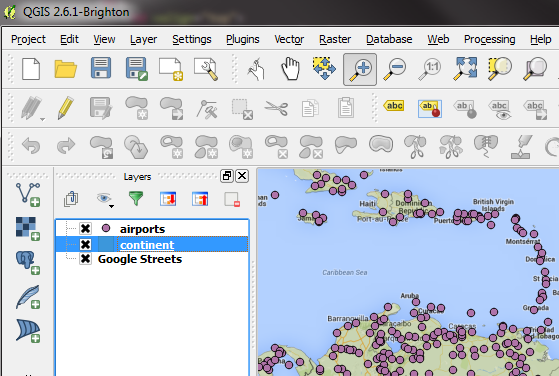559x376 pixels.
Task: Click the Delete Selected features icon
Action: (242, 109)
